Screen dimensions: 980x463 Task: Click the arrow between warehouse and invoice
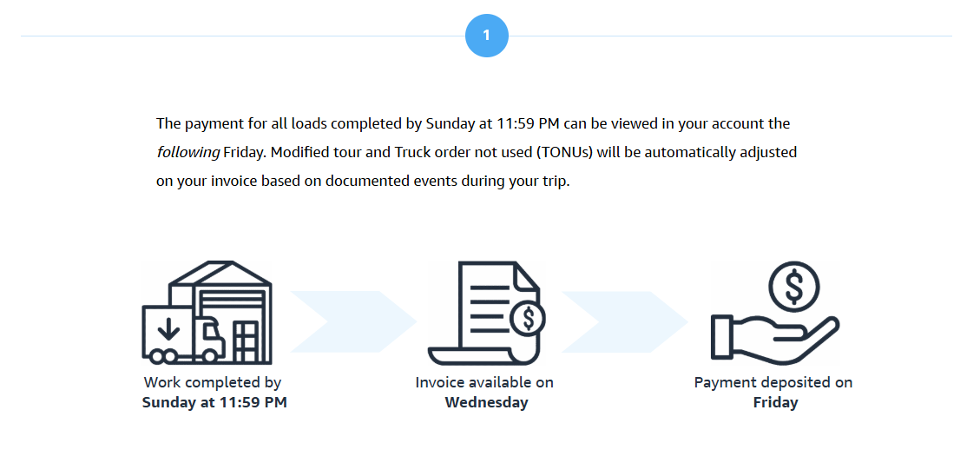tap(353, 321)
